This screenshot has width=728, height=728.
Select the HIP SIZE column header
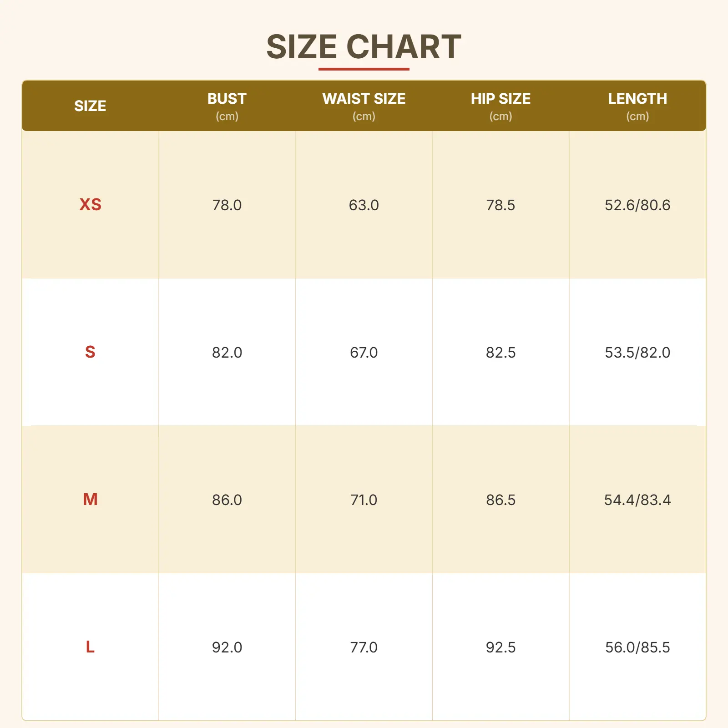coord(500,99)
